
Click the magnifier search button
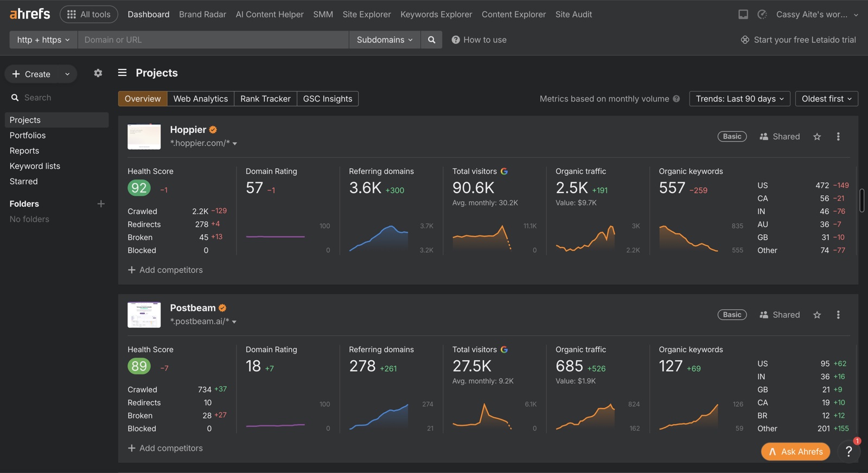pyautogui.click(x=431, y=40)
